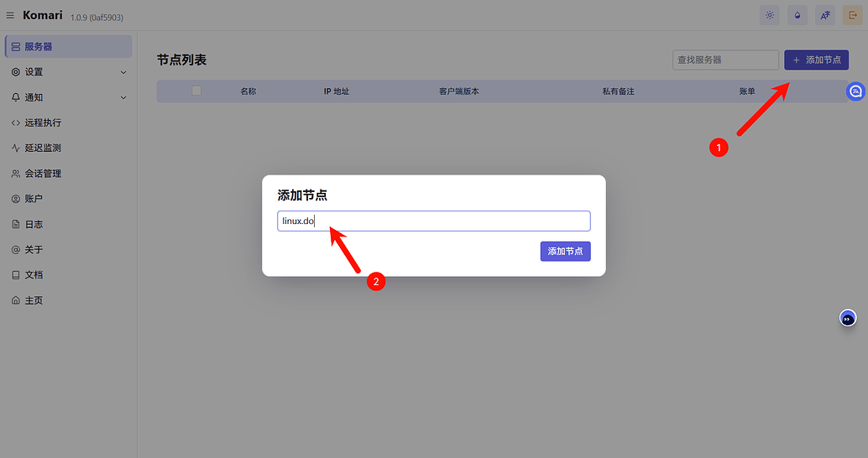Screen dimensions: 868x458
Task: Switch light/dark mode with sun icon
Action: click(x=769, y=15)
